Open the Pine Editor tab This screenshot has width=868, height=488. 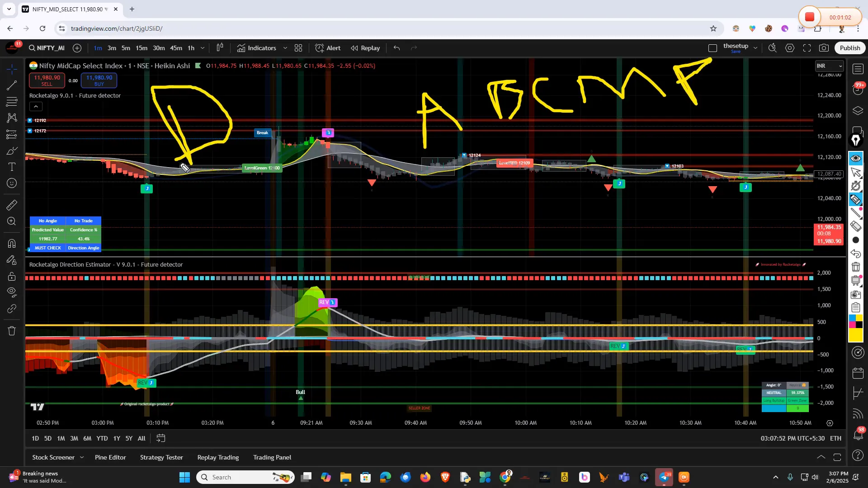click(x=110, y=457)
